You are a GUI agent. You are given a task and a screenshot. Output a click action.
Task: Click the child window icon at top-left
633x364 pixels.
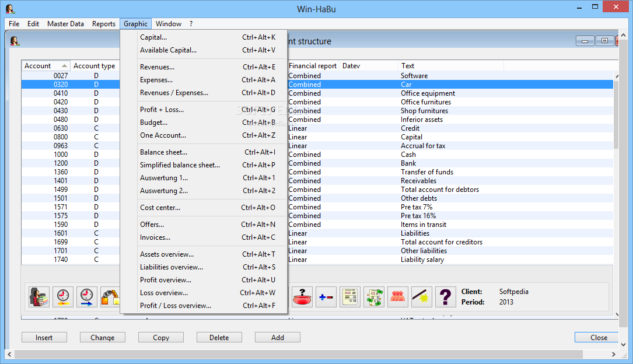(15, 41)
